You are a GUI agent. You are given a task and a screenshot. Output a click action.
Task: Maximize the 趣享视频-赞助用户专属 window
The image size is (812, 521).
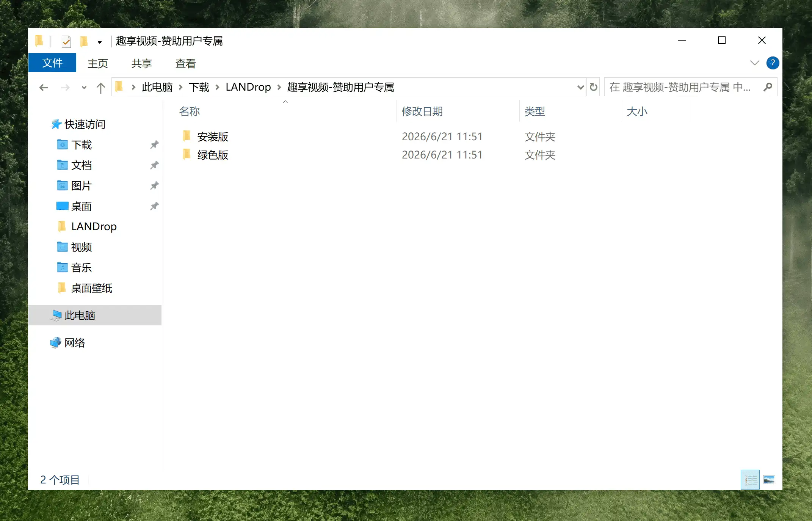722,40
